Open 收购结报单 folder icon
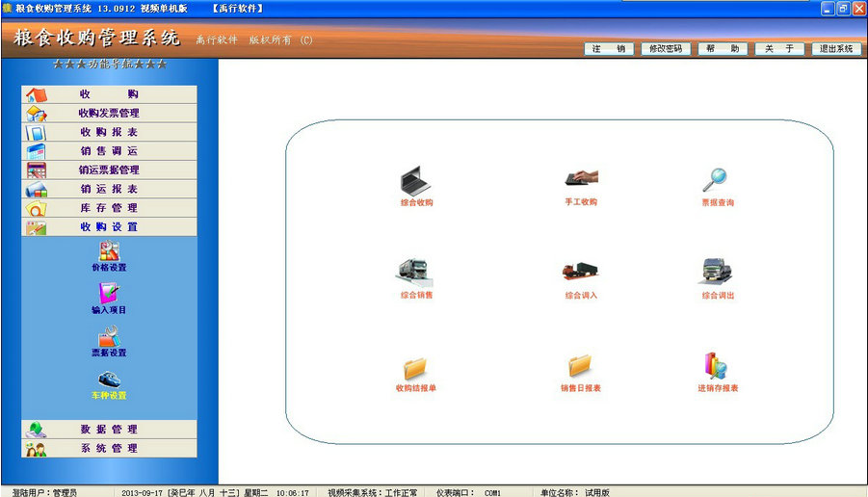The width and height of the screenshot is (868, 497). (415, 368)
